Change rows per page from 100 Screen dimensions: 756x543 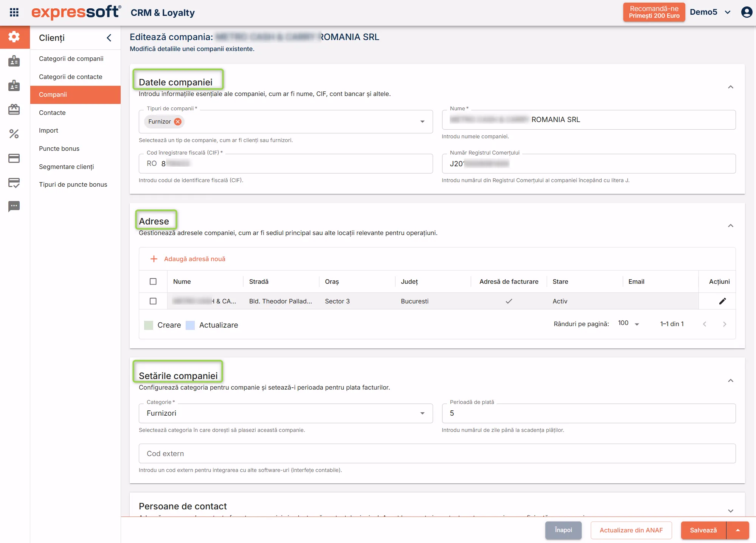[x=629, y=324]
